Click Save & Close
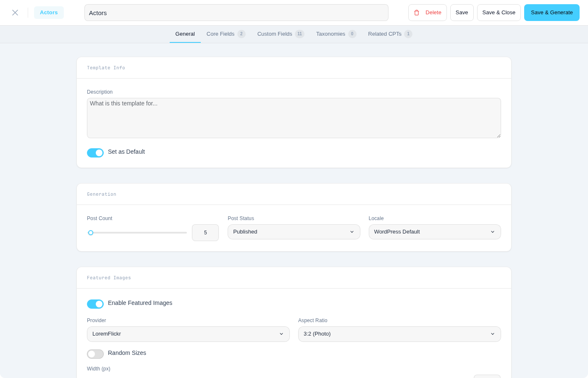Image resolution: width=588 pixels, height=378 pixels. click(x=499, y=13)
